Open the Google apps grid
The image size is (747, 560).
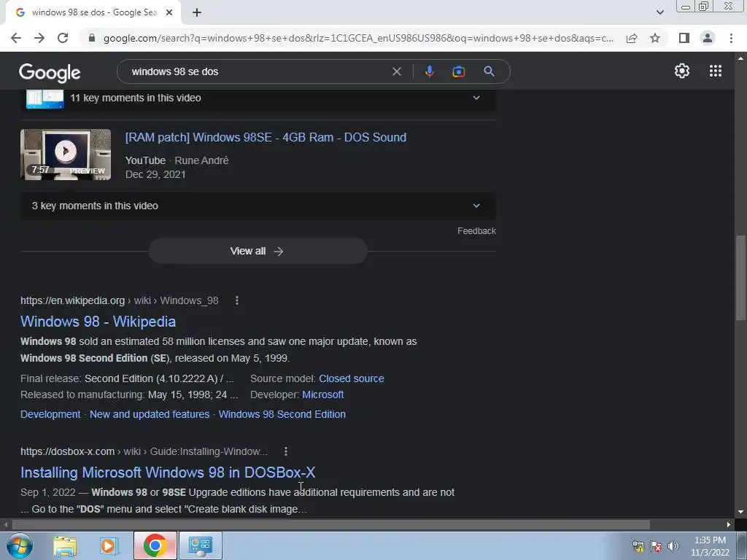tap(716, 71)
